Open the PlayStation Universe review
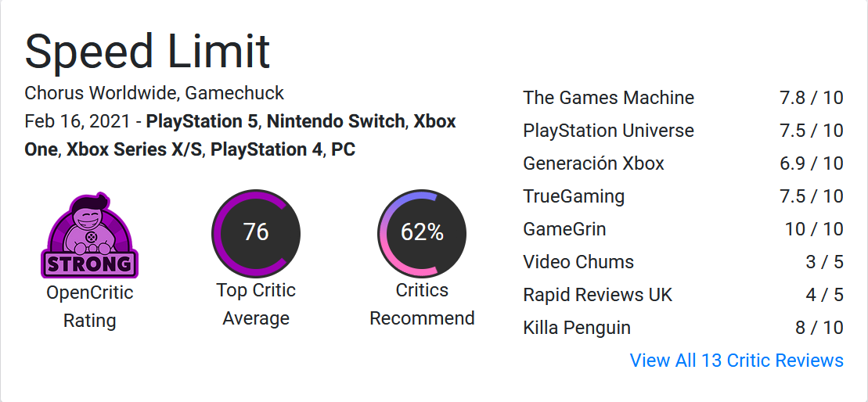868x402 pixels. click(608, 131)
